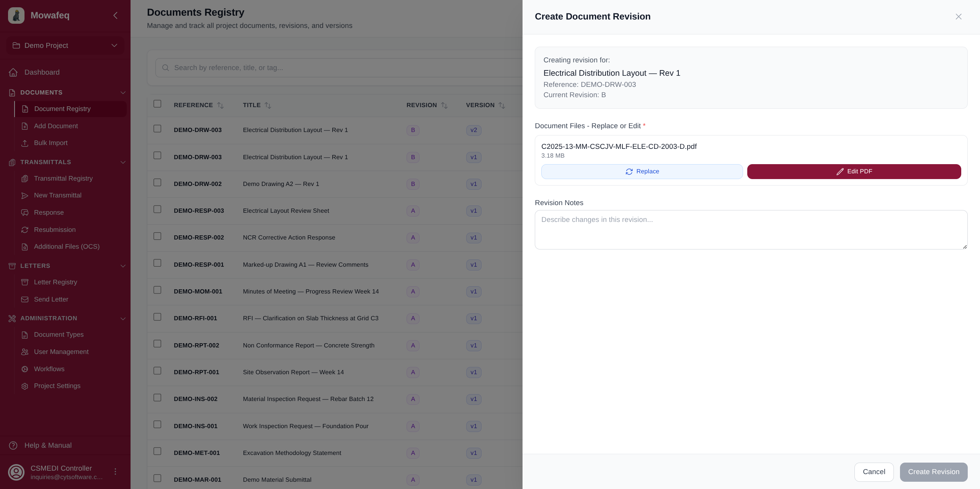Open user options three-dot menu
This screenshot has height=489, width=980.
pyautogui.click(x=115, y=472)
